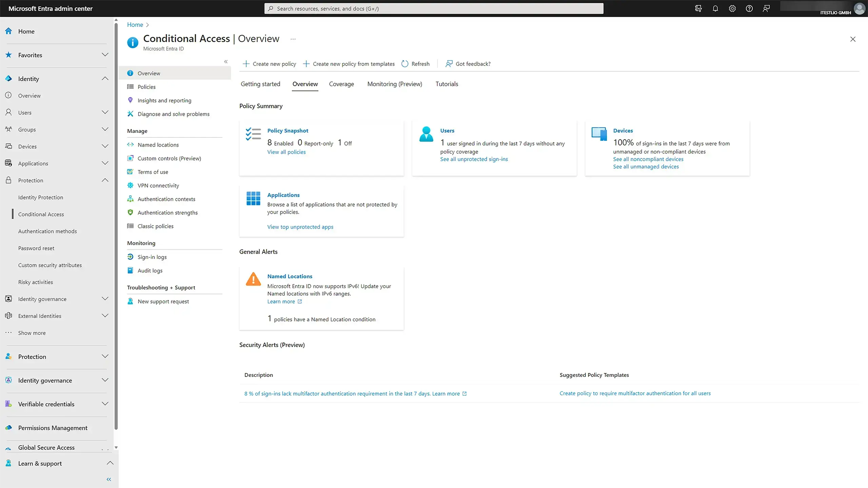Click the Policies list icon
868x488 pixels.
[130, 87]
